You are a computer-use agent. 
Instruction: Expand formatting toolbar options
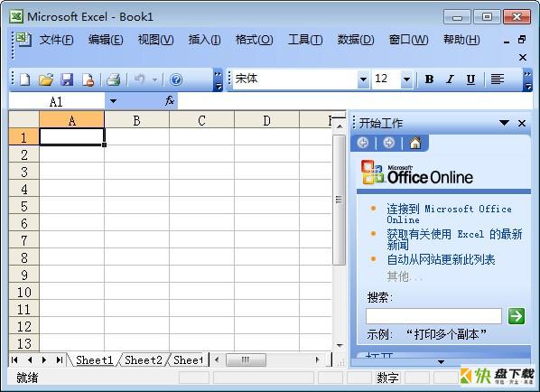click(x=527, y=79)
